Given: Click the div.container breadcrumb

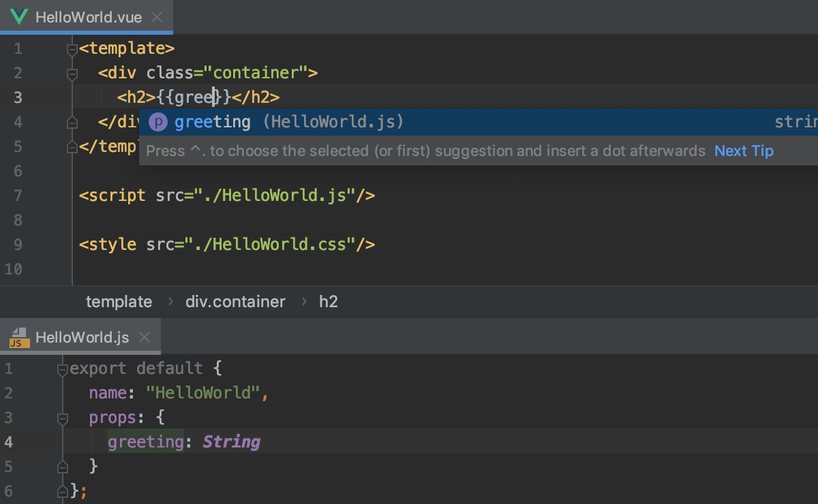Looking at the screenshot, I should point(235,301).
